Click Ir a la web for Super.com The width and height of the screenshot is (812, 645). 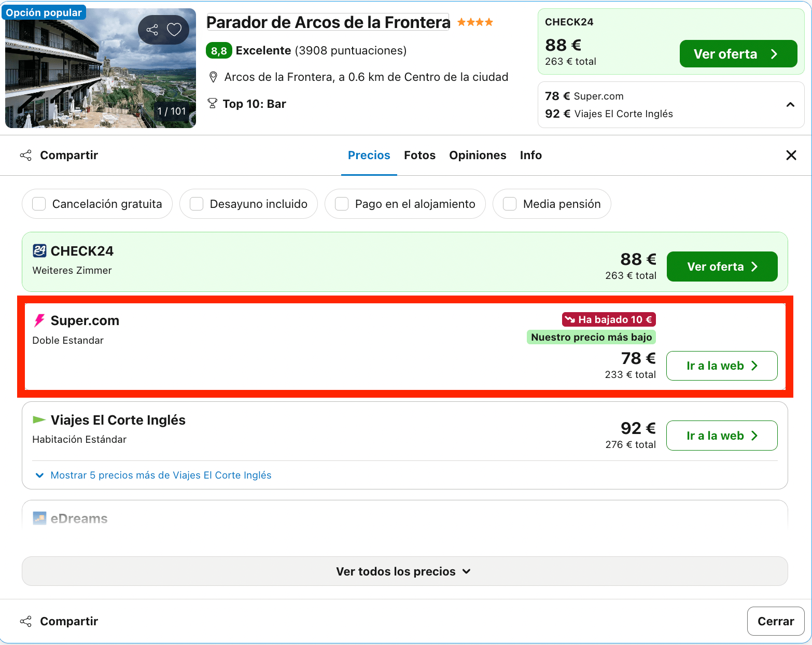point(722,366)
